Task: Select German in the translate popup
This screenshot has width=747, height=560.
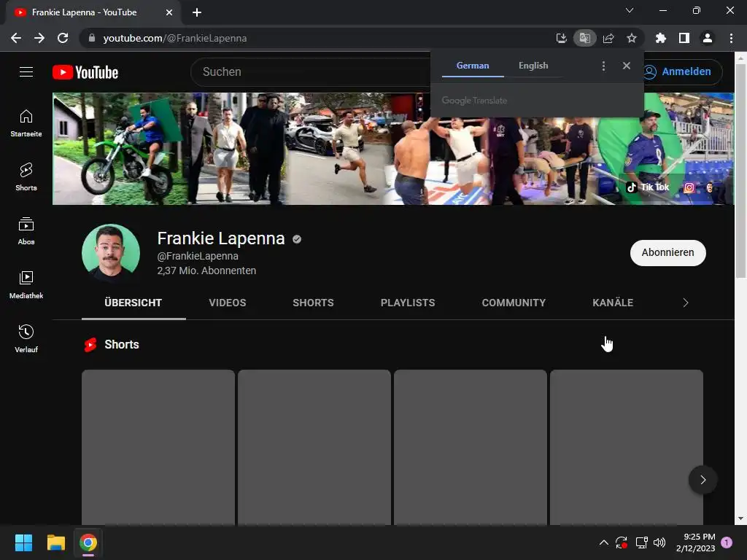Action: [473, 66]
